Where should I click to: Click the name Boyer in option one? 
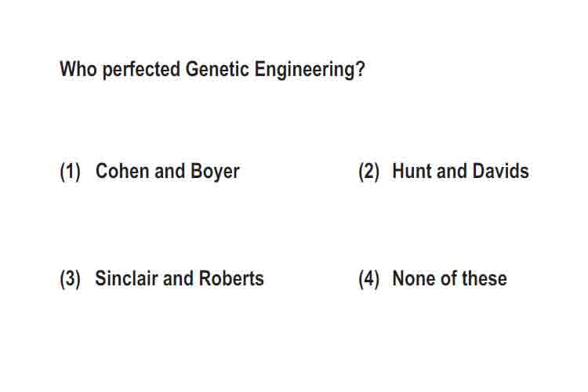(x=215, y=172)
